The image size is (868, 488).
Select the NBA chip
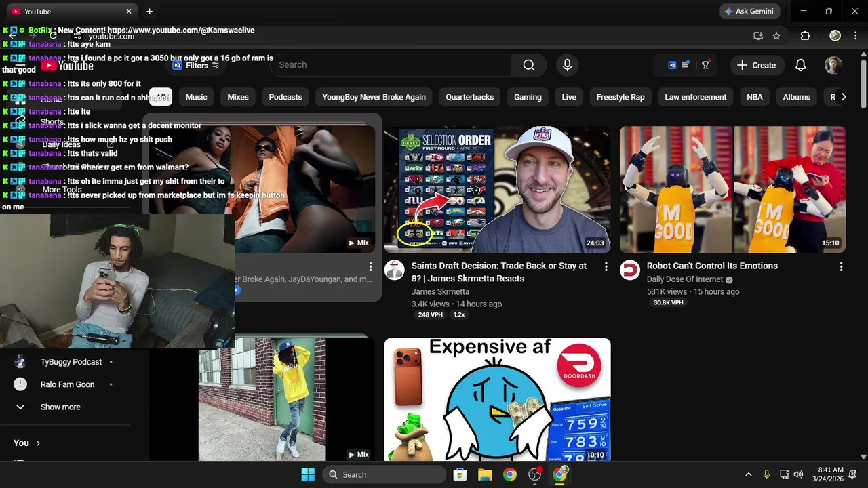(755, 97)
